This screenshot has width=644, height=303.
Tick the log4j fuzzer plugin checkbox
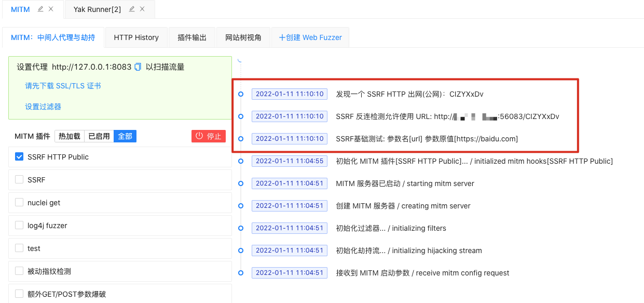pyautogui.click(x=19, y=226)
